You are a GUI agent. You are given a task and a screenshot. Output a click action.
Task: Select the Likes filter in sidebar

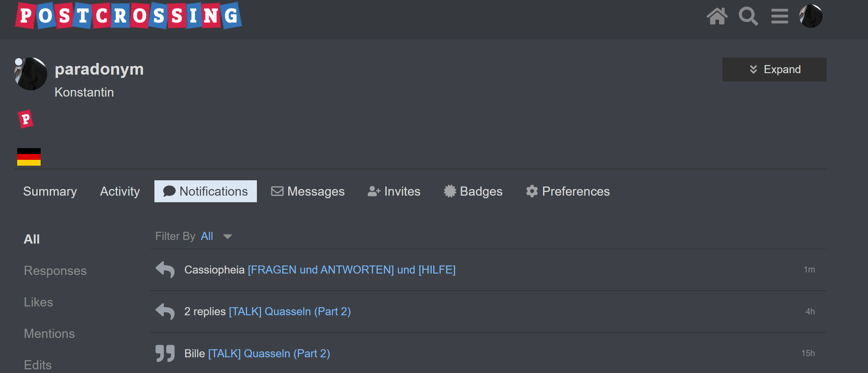(38, 302)
